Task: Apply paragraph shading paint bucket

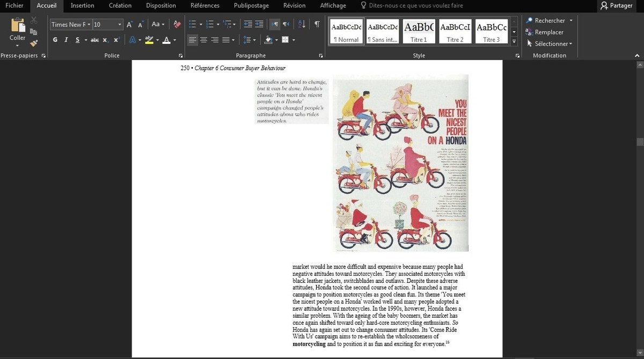Action: pyautogui.click(x=268, y=40)
